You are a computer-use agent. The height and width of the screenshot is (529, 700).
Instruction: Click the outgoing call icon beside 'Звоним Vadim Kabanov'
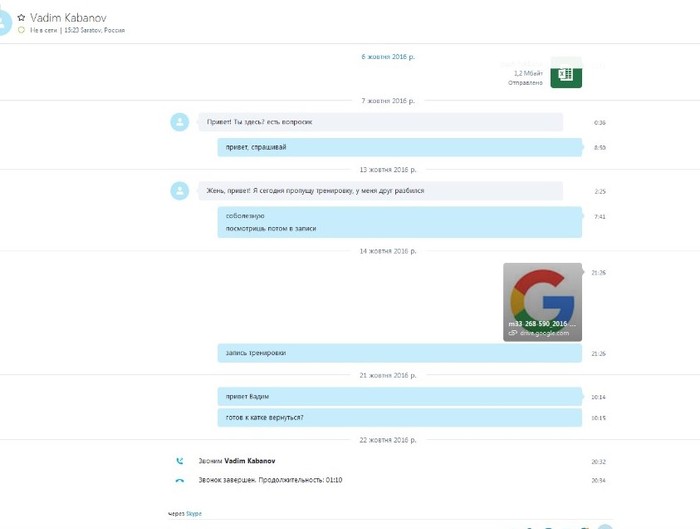coord(179,461)
